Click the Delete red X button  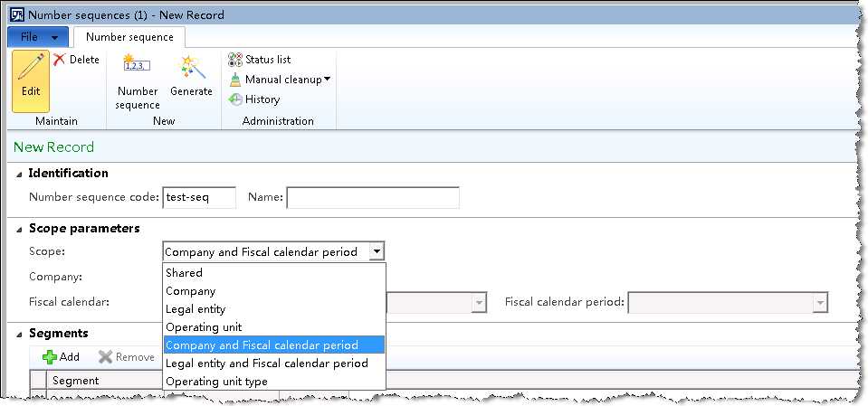(76, 60)
